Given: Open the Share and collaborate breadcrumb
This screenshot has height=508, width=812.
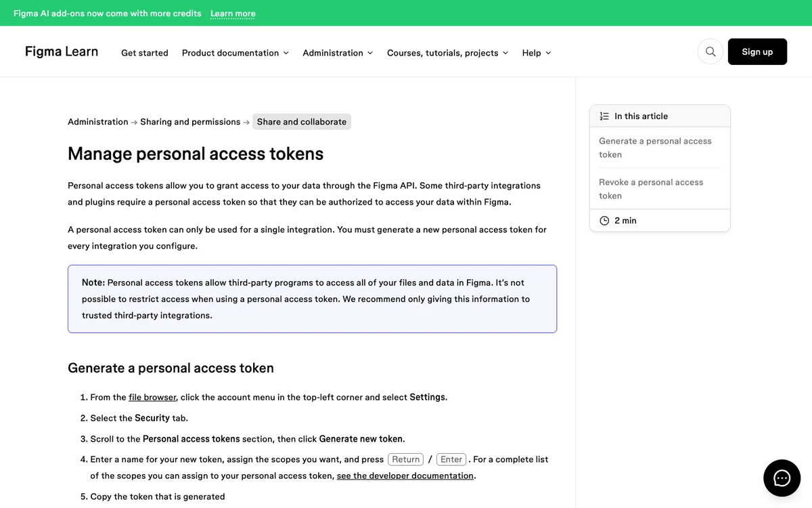Looking at the screenshot, I should (302, 122).
